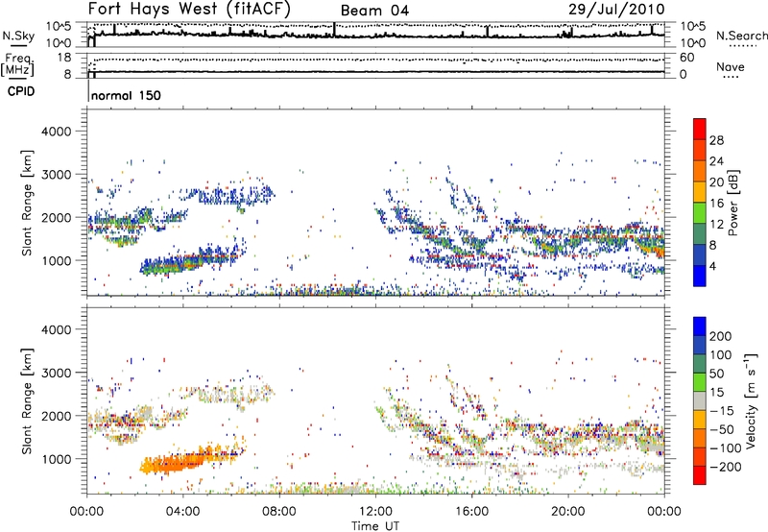Click the '20' power colorbar label

pyautogui.click(x=716, y=182)
